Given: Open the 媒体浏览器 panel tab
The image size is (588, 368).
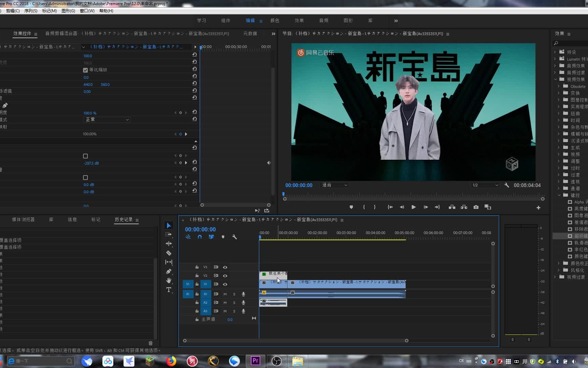Looking at the screenshot, I should [x=23, y=220].
